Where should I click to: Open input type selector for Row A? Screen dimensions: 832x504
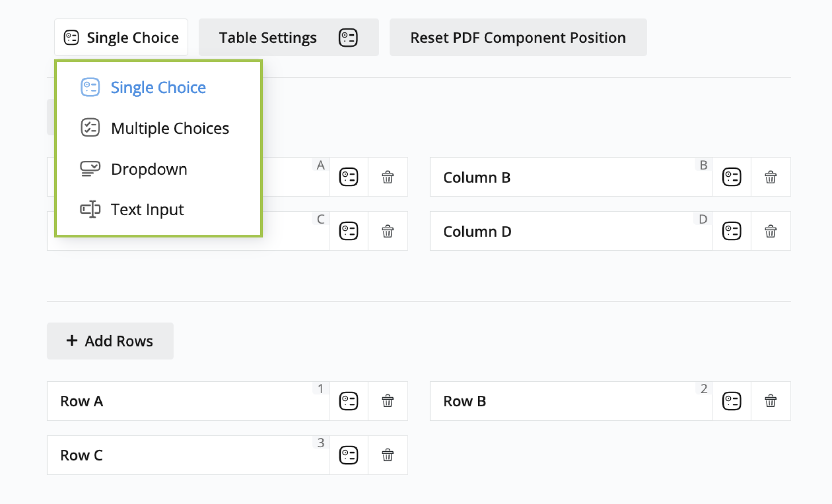pyautogui.click(x=349, y=401)
